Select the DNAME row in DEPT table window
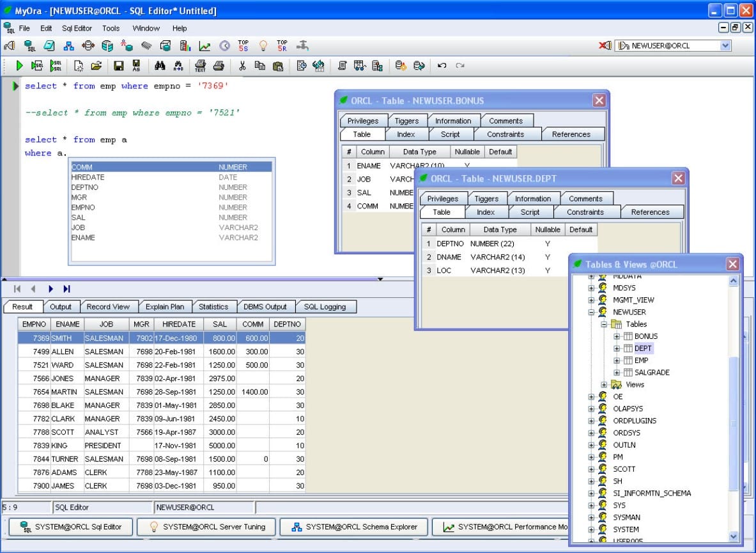Viewport: 756px width, 553px height. [x=509, y=257]
